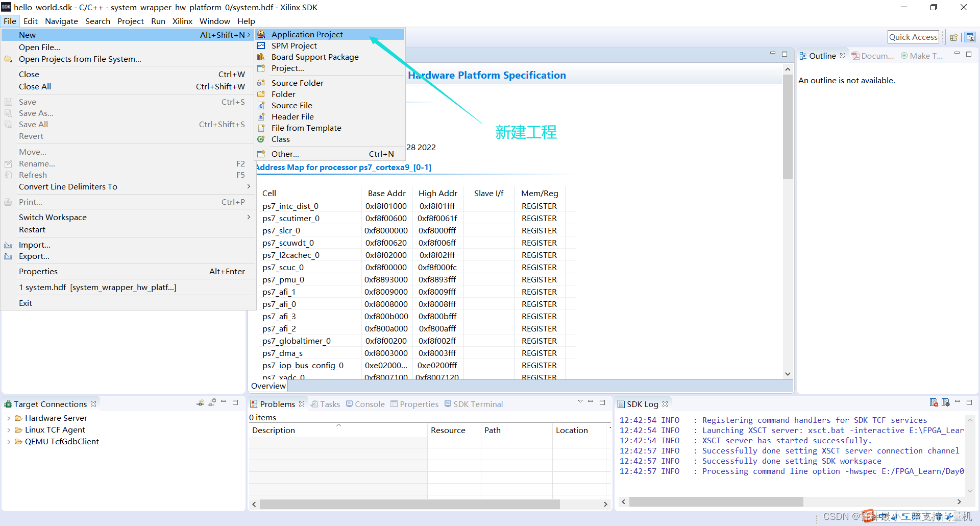Click the Import... icon in File menu
The width and height of the screenshot is (980, 526).
coord(8,245)
